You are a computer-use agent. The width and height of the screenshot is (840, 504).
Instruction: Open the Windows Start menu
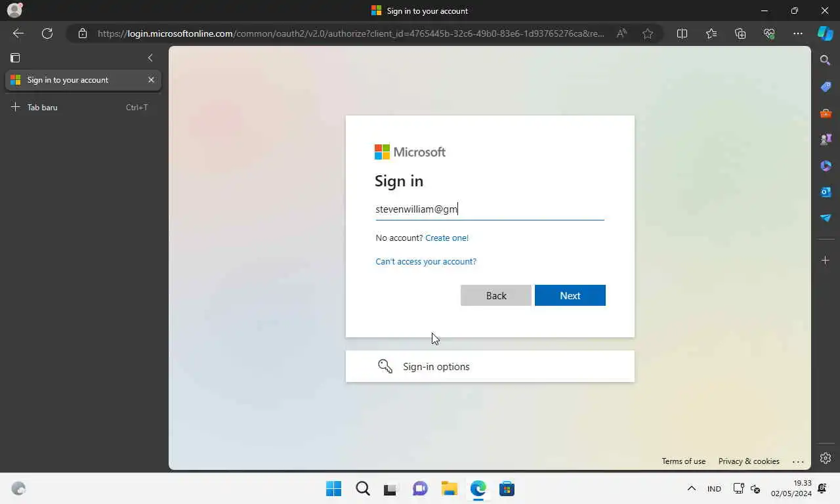(333, 489)
